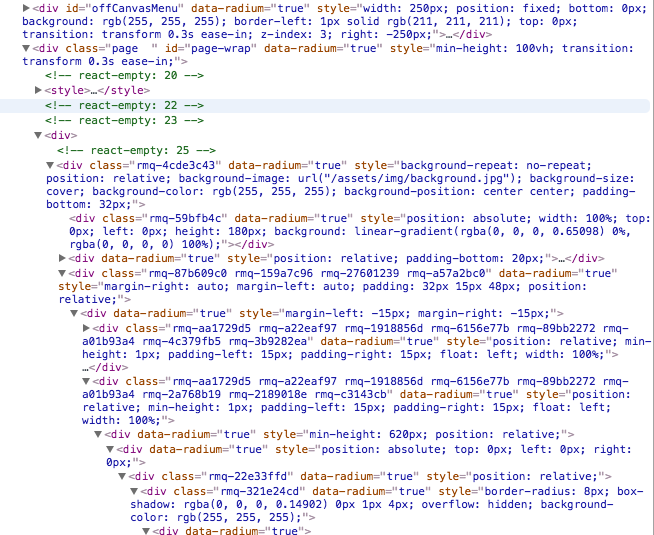The width and height of the screenshot is (654, 535).
Task: Collapse the rmq-4cde3c43 div node
Action: coord(50,164)
